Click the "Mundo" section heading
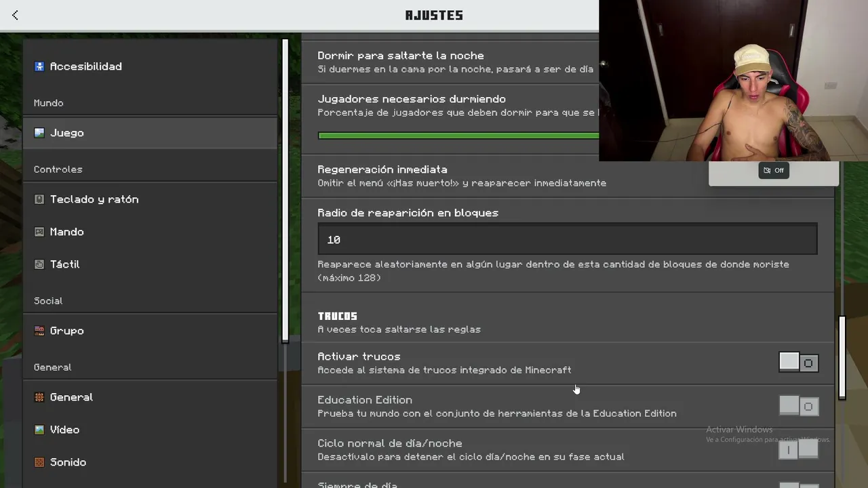 tap(49, 103)
